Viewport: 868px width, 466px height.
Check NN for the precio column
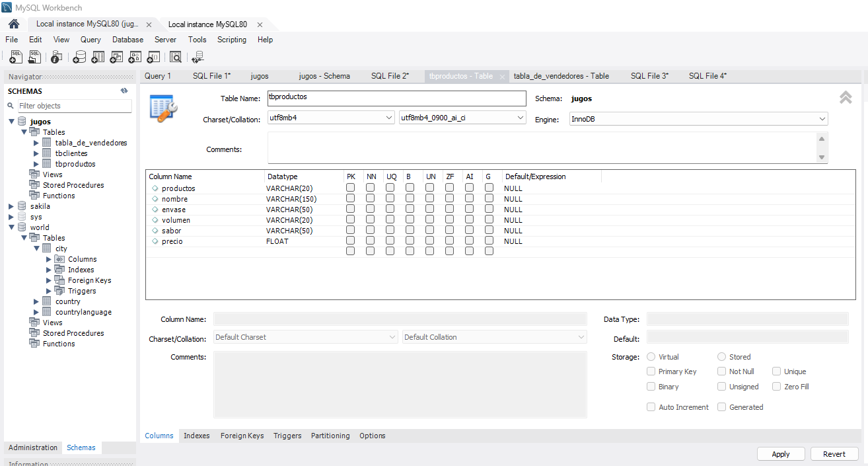(x=370, y=241)
